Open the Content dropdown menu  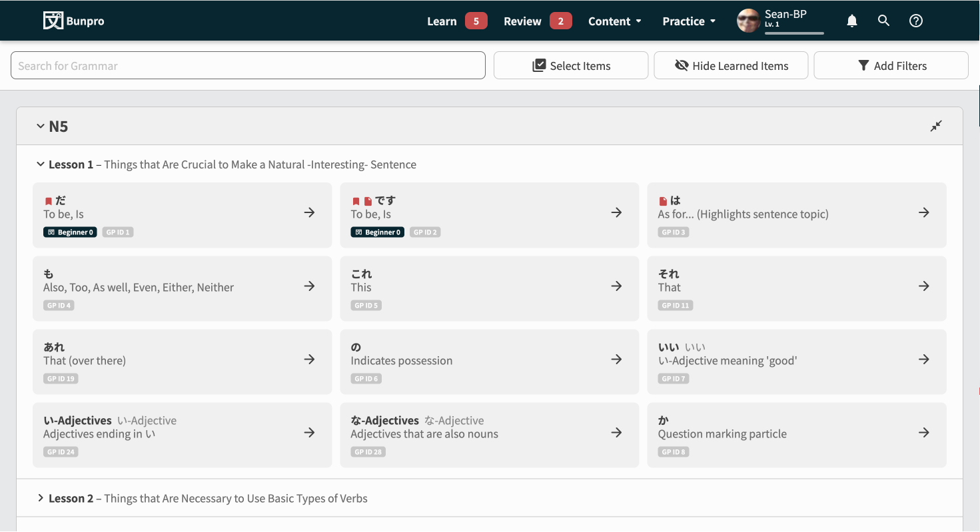pos(614,21)
